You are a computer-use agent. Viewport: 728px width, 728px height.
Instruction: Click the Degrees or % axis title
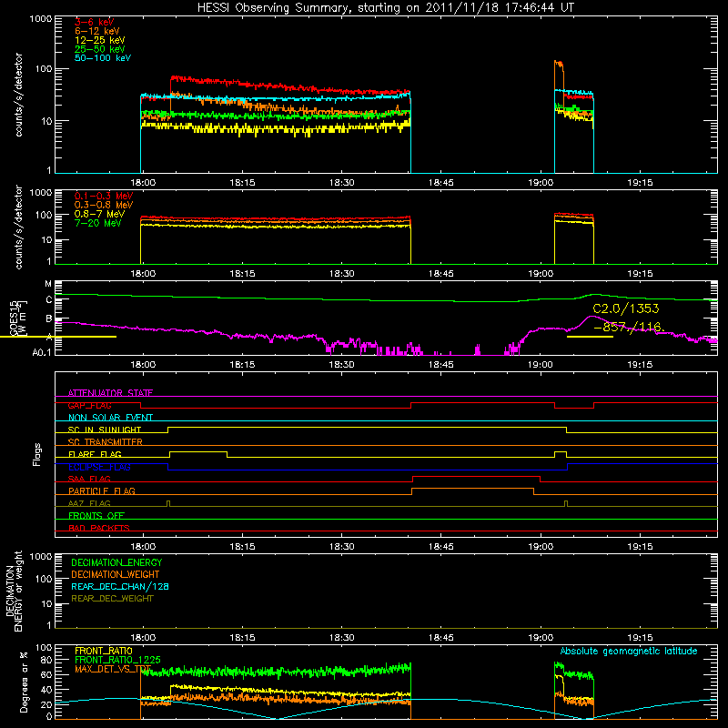click(x=24, y=682)
